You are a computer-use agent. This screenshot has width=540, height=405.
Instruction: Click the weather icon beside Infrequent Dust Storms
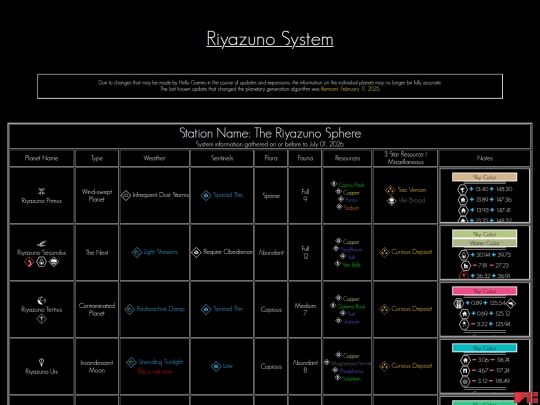pos(126,196)
